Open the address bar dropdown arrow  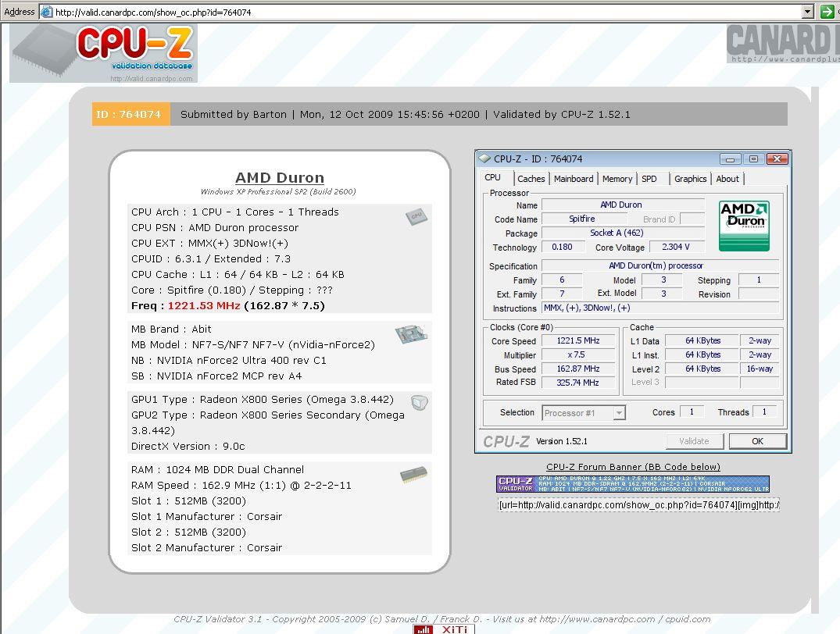coord(808,11)
